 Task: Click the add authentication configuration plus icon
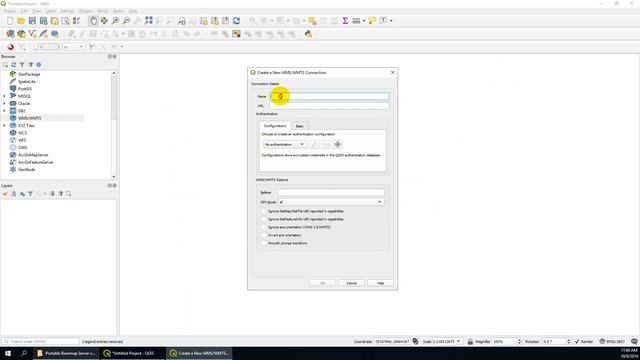point(338,144)
